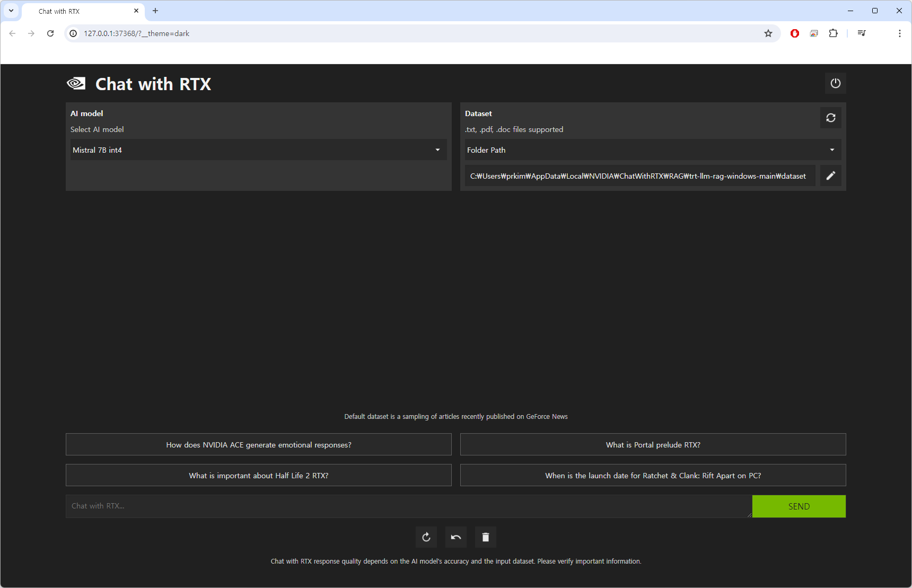This screenshot has height=588, width=912.
Task: Click the trash icon to clear chat
Action: [x=486, y=537]
